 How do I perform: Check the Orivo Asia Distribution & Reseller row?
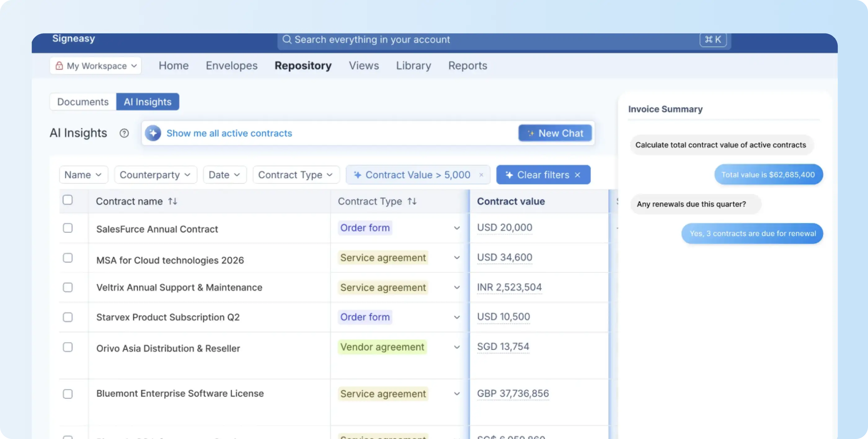click(x=68, y=347)
